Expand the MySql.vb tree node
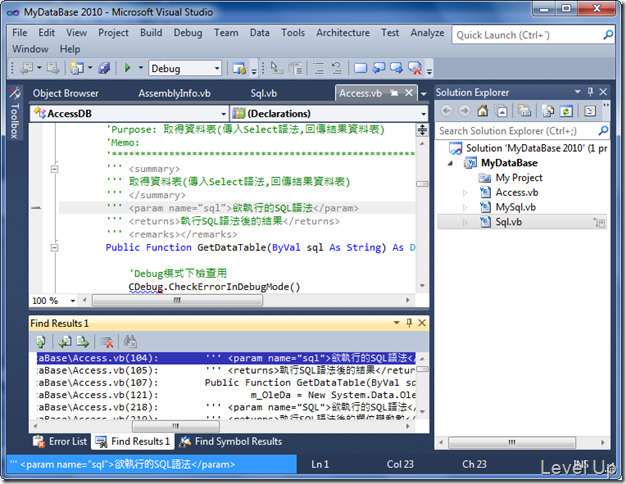 click(x=465, y=208)
